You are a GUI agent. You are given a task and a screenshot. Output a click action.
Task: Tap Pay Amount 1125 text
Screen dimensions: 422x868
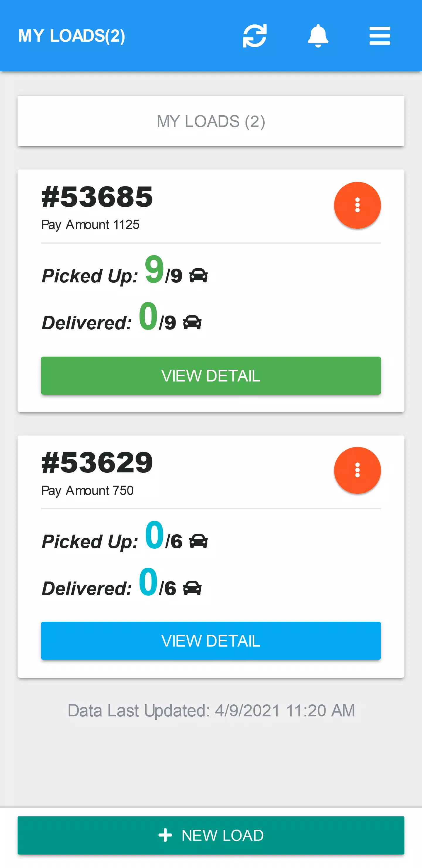click(90, 225)
